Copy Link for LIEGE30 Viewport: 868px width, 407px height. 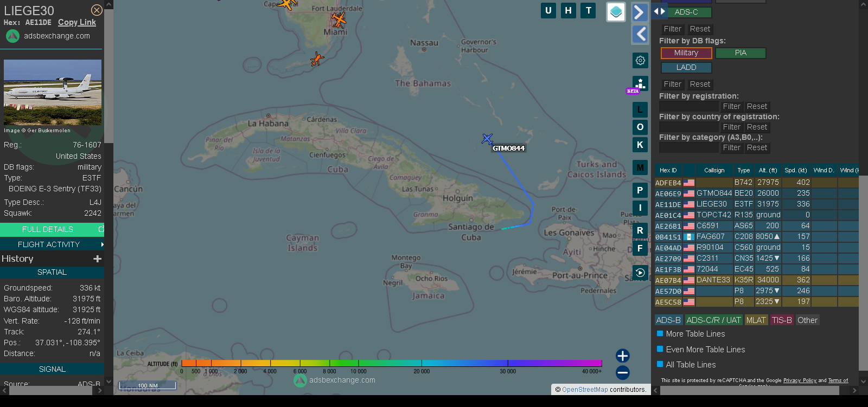77,22
